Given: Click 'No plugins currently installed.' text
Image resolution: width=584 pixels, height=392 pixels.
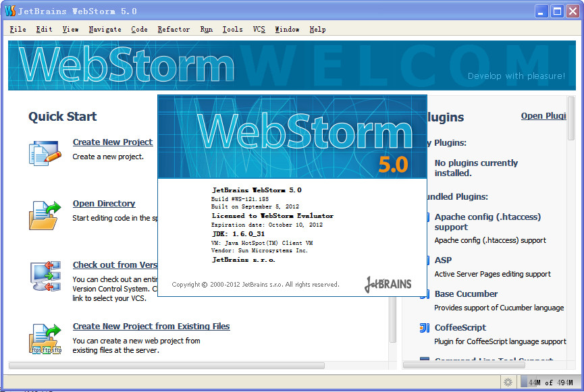Looking at the screenshot, I should click(476, 168).
